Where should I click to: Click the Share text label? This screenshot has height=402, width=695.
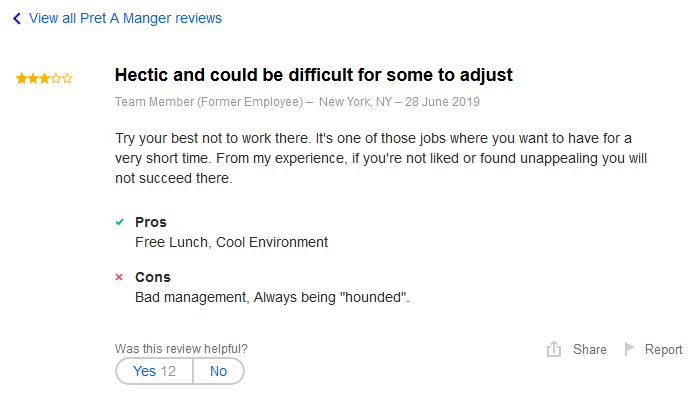(x=590, y=350)
